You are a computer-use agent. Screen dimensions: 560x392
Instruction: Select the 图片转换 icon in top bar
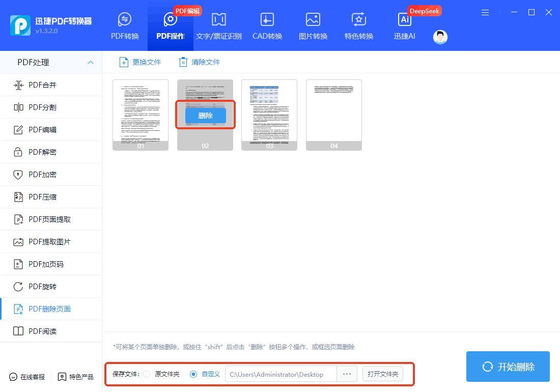[x=313, y=20]
